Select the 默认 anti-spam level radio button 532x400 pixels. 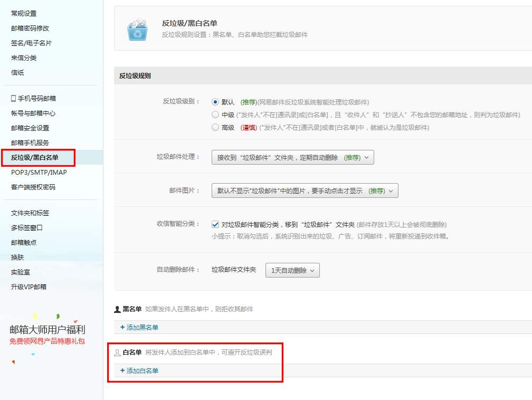tap(215, 102)
